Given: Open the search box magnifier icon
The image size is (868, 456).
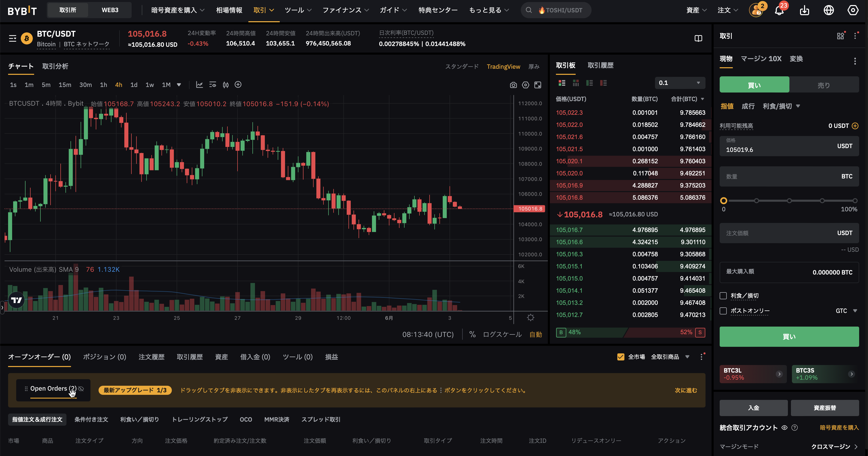Looking at the screenshot, I should click(x=529, y=10).
